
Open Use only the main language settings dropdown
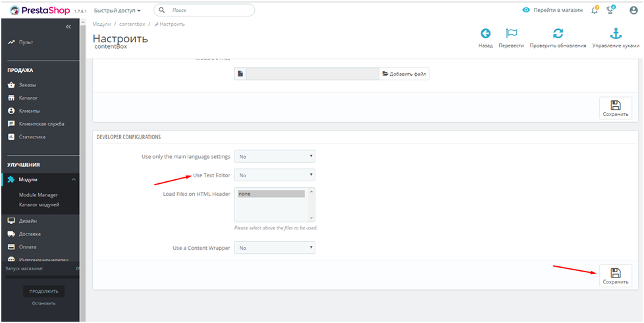pos(275,157)
